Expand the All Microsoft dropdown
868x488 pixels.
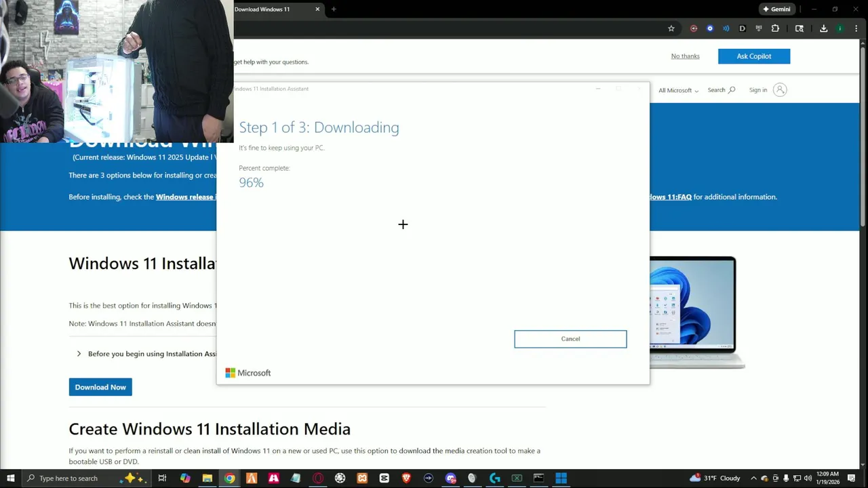pos(678,90)
